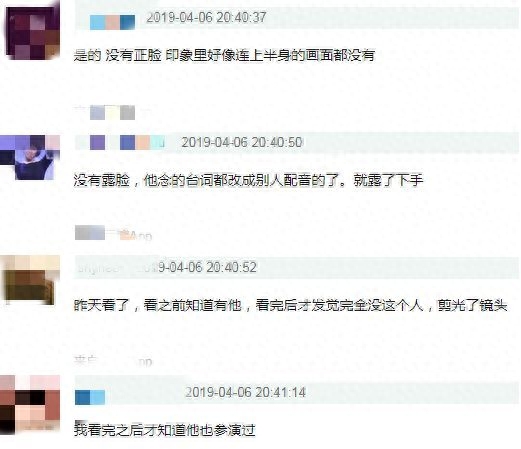Click the grey blurred source label under the first comment
This screenshot has width=521, height=449.
pyautogui.click(x=112, y=112)
